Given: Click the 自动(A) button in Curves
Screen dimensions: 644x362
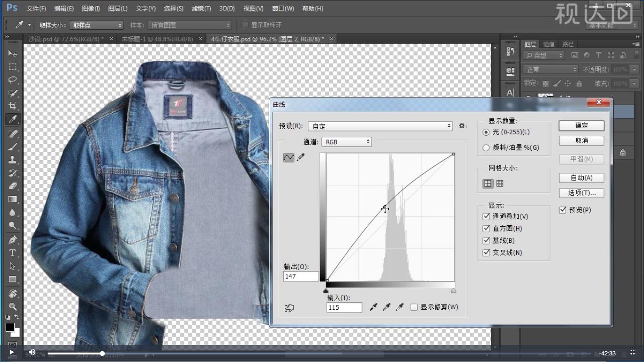Looking at the screenshot, I should click(x=581, y=178).
